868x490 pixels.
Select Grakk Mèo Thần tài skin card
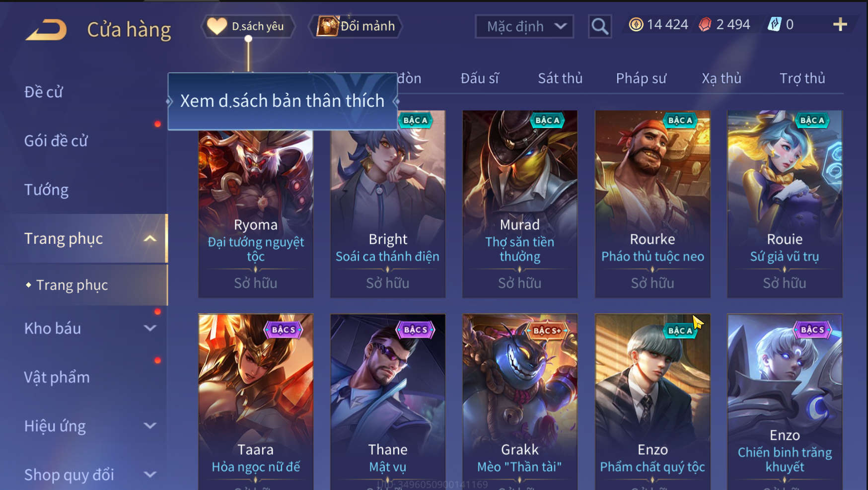[x=520, y=402]
